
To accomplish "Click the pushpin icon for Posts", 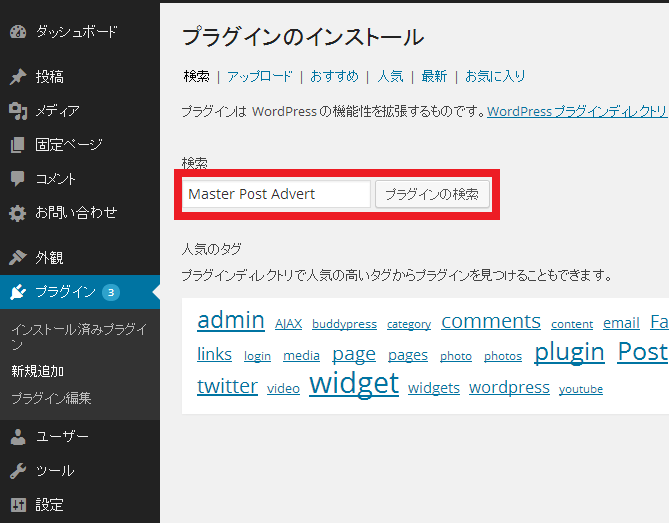I will coord(17,77).
